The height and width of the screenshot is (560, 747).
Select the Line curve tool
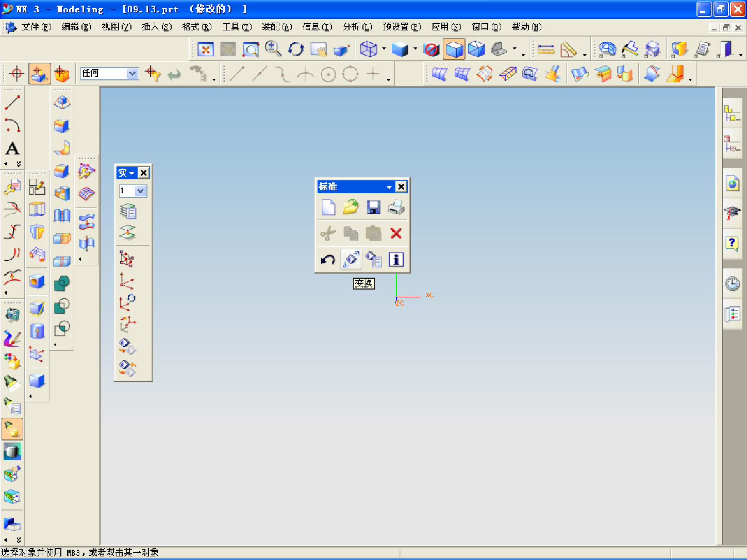pos(12,103)
